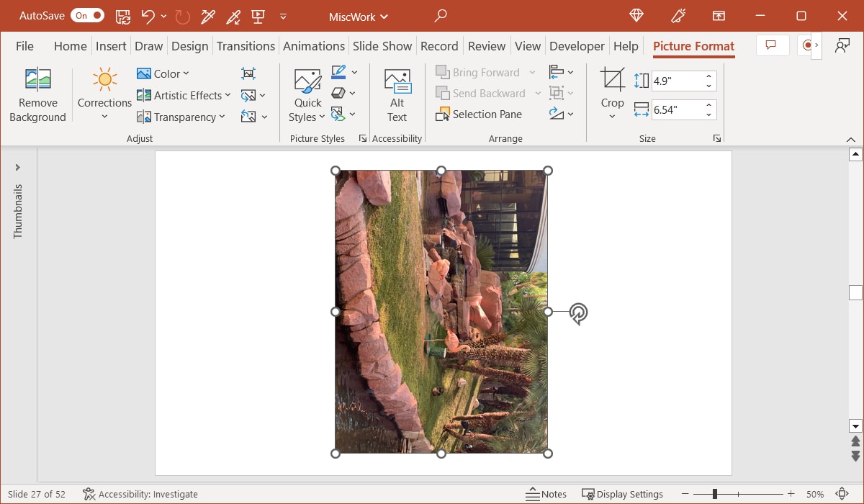Image resolution: width=864 pixels, height=504 pixels.
Task: Open the Alt Text pane
Action: (397, 92)
